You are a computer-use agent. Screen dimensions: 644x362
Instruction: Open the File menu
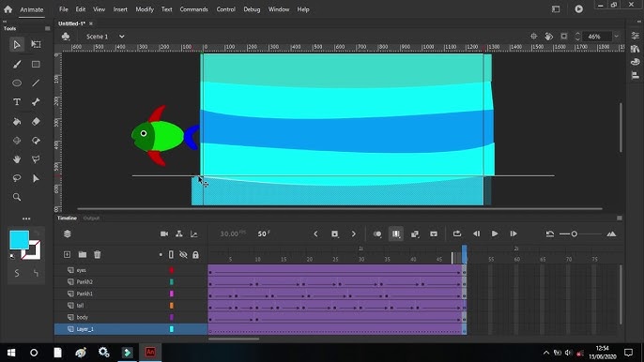[x=63, y=9]
